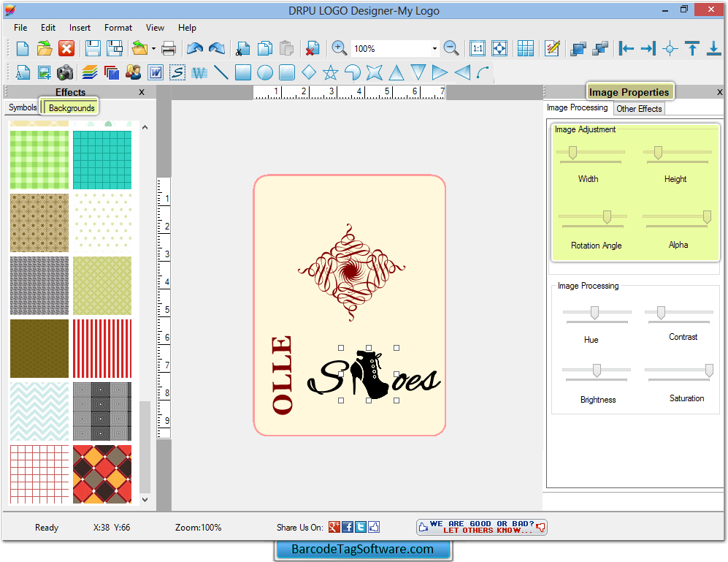Viewport: 728px width, 562px height.
Task: Choose the blue chevron background thumbnail
Action: (39, 411)
